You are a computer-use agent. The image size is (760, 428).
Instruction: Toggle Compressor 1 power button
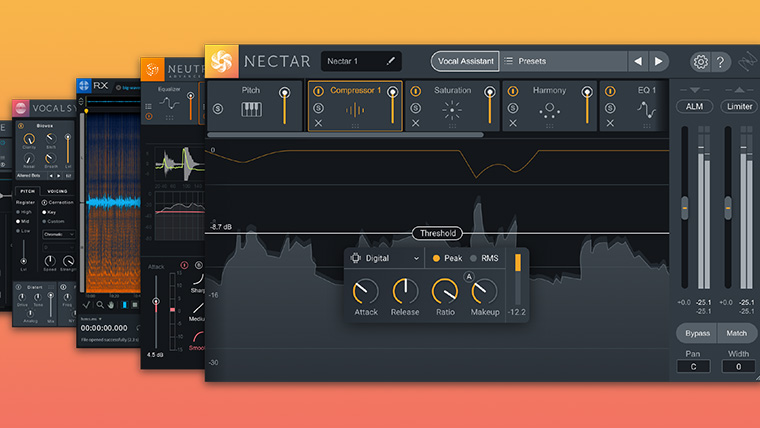coord(318,91)
